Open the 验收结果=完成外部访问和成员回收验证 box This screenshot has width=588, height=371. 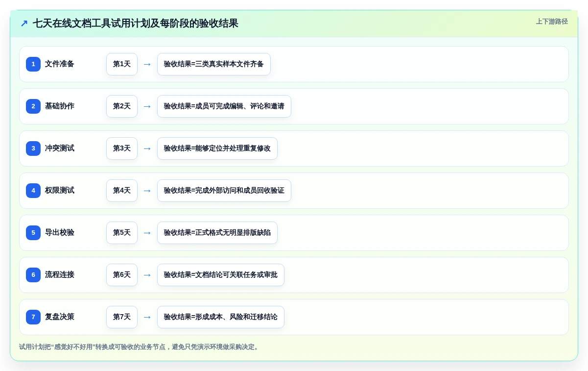coord(224,191)
